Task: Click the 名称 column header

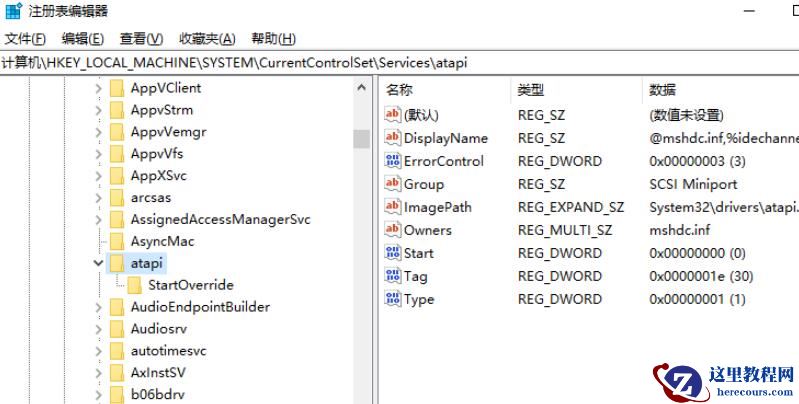Action: tap(399, 90)
